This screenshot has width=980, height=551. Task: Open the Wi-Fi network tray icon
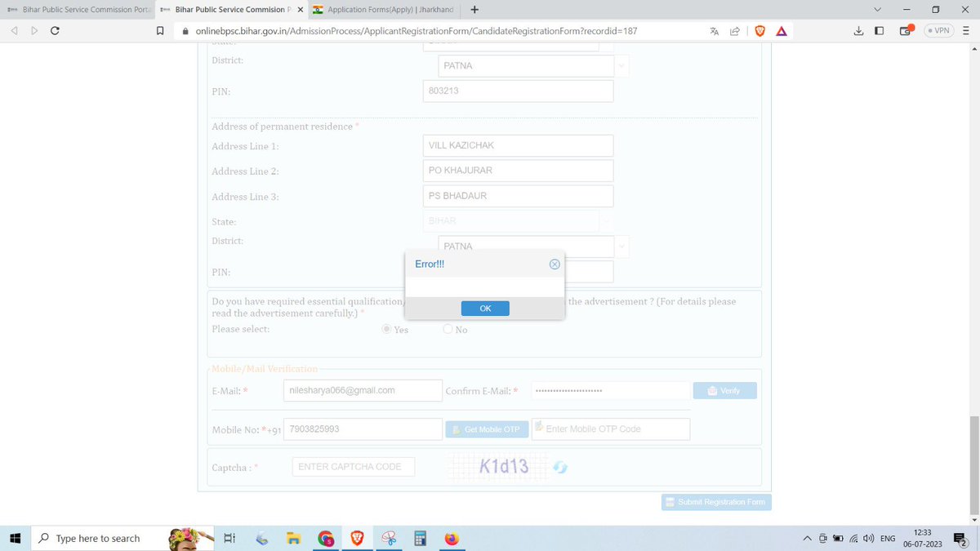(x=853, y=538)
